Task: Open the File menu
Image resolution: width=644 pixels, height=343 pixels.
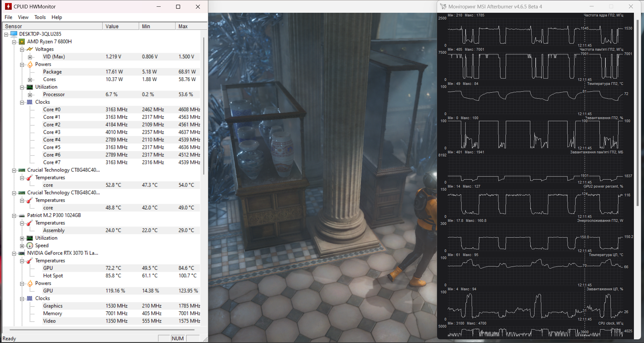Action: click(8, 17)
